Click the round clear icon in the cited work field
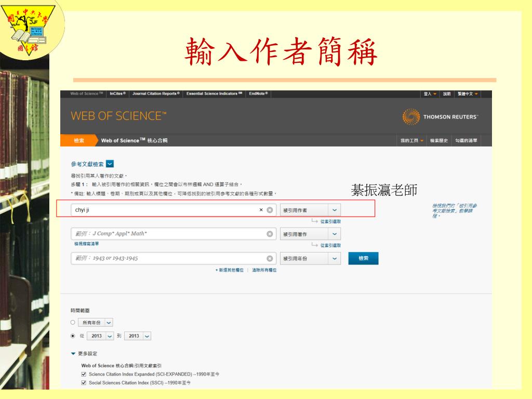The height and width of the screenshot is (399, 532). pyautogui.click(x=270, y=234)
